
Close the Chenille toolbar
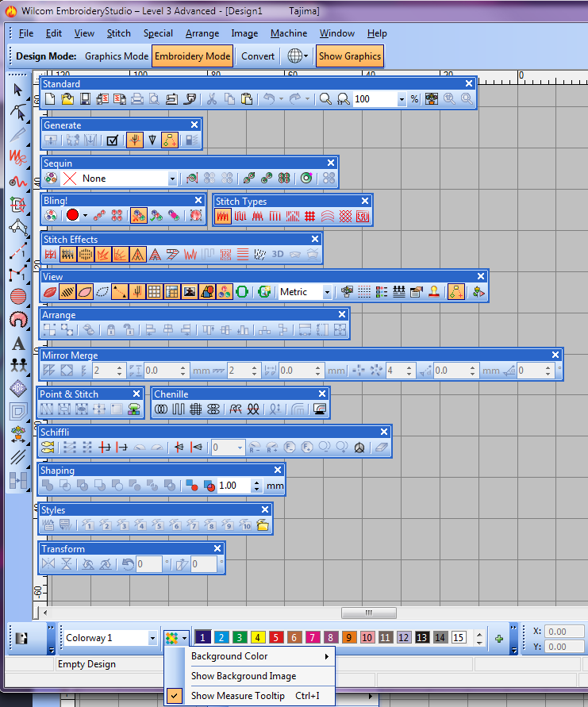pos(322,394)
